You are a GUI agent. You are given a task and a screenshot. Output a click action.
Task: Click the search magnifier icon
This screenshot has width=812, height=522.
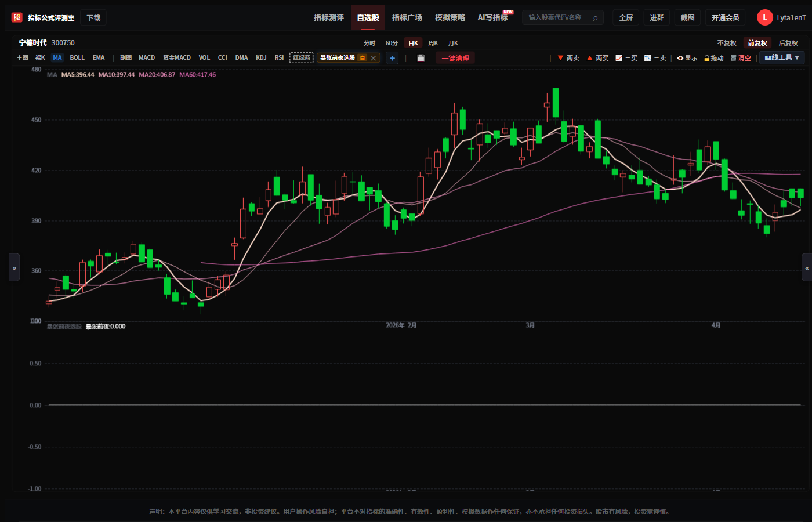[x=595, y=18]
